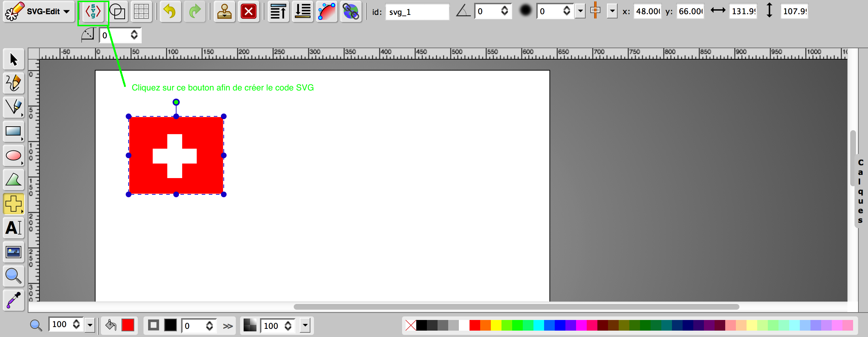Click the yellow Undo arrow

point(170,12)
